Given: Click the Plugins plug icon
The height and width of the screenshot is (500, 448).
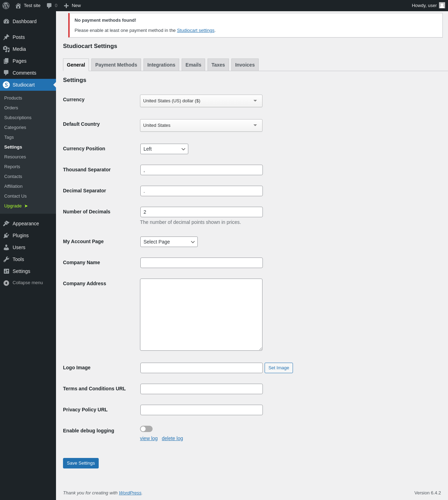Looking at the screenshot, I should (6, 235).
